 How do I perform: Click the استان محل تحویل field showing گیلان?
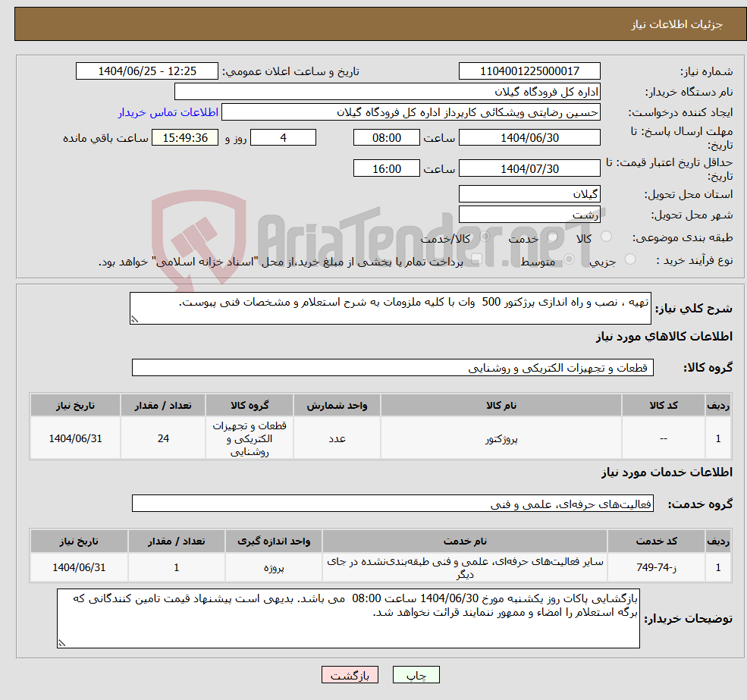pyautogui.click(x=529, y=194)
